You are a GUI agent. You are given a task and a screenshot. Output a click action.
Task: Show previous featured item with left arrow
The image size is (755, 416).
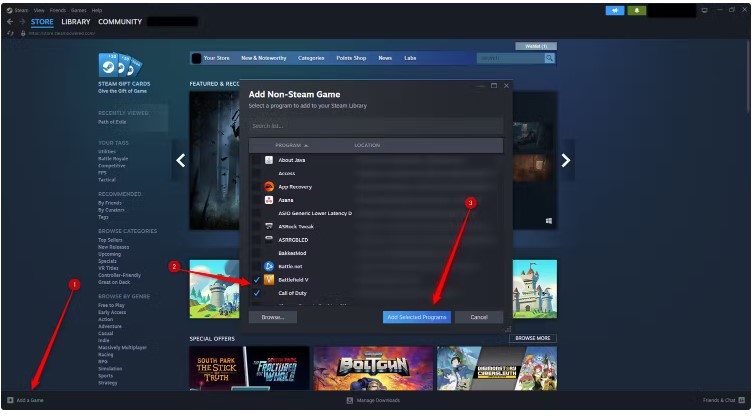181,160
